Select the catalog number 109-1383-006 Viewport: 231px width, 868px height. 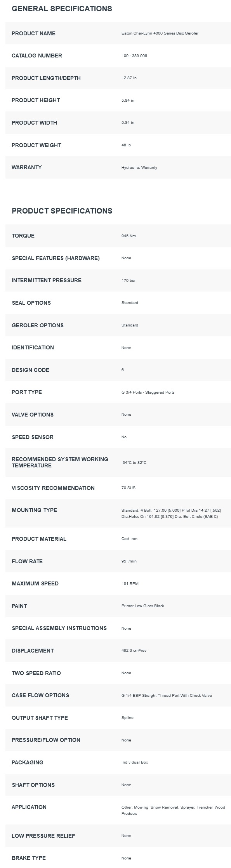(x=134, y=56)
